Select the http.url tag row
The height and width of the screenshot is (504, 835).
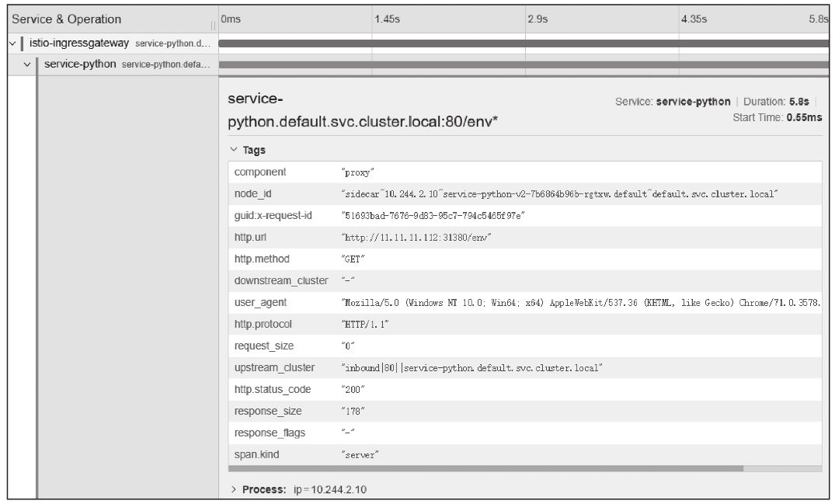524,237
